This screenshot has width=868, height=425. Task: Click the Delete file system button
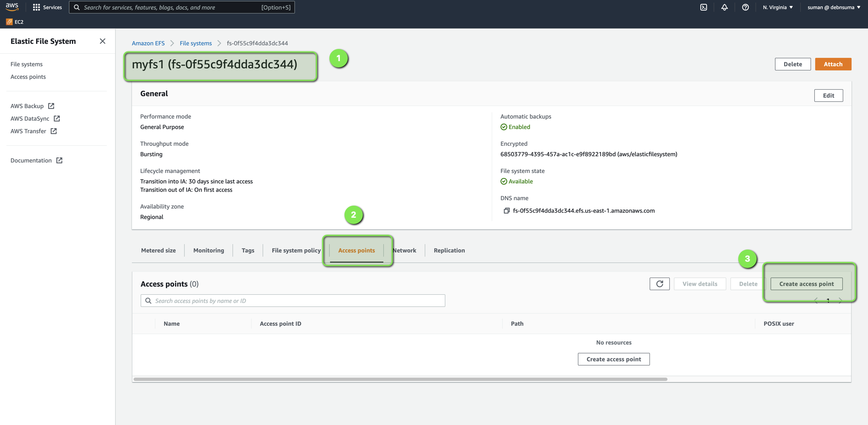click(793, 64)
